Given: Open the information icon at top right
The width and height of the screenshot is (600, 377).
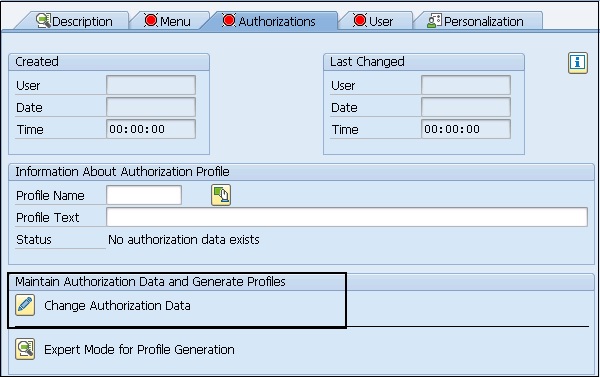Looking at the screenshot, I should 577,63.
